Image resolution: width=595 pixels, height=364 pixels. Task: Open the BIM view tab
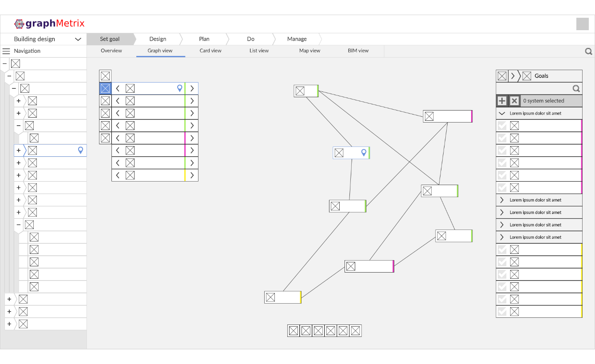pyautogui.click(x=358, y=51)
